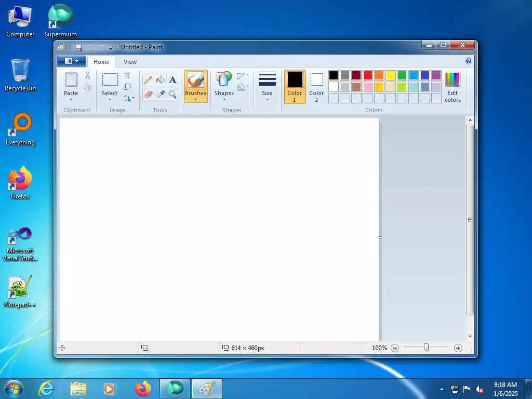
Task: Pick the green color swatch
Action: (x=402, y=75)
